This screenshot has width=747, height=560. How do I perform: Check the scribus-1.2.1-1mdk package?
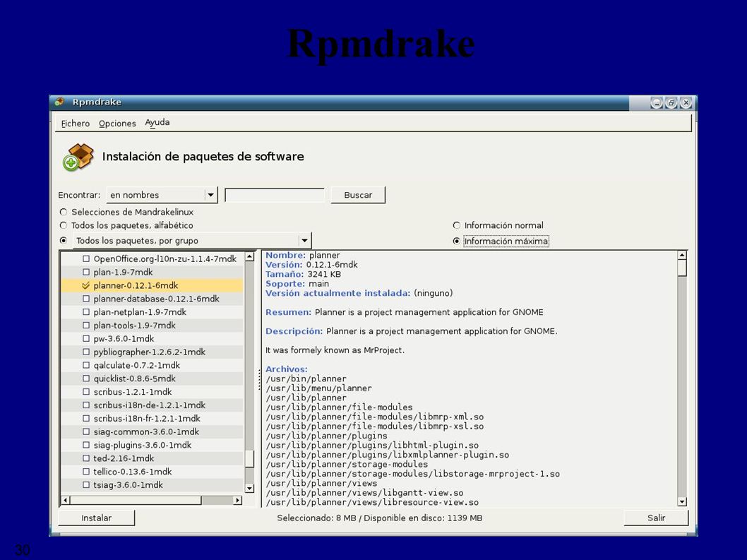pos(85,392)
